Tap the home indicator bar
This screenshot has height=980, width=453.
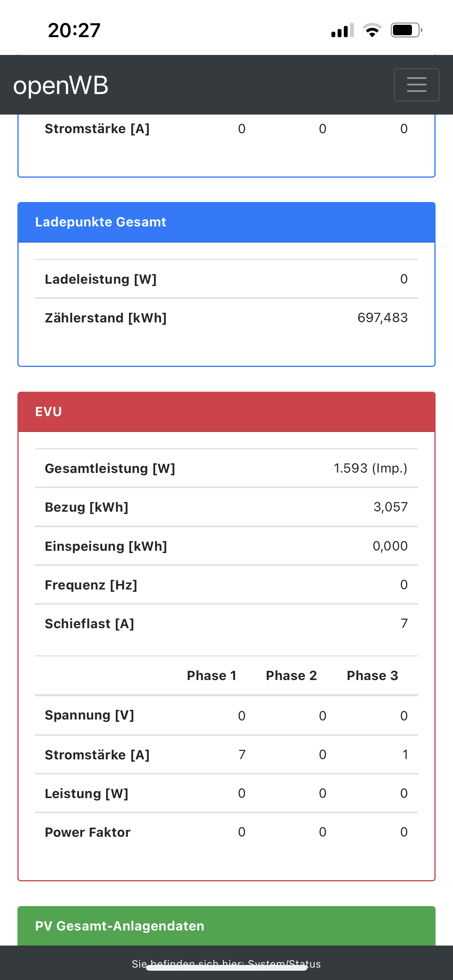click(226, 968)
